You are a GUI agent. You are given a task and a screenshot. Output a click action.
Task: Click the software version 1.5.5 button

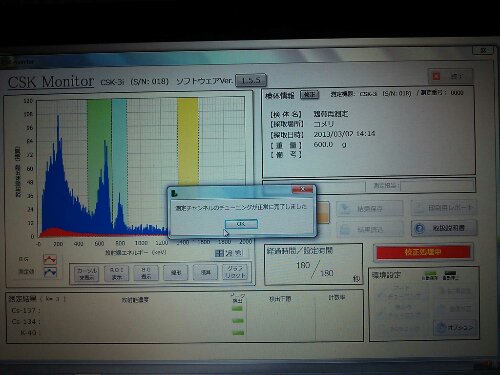click(251, 80)
